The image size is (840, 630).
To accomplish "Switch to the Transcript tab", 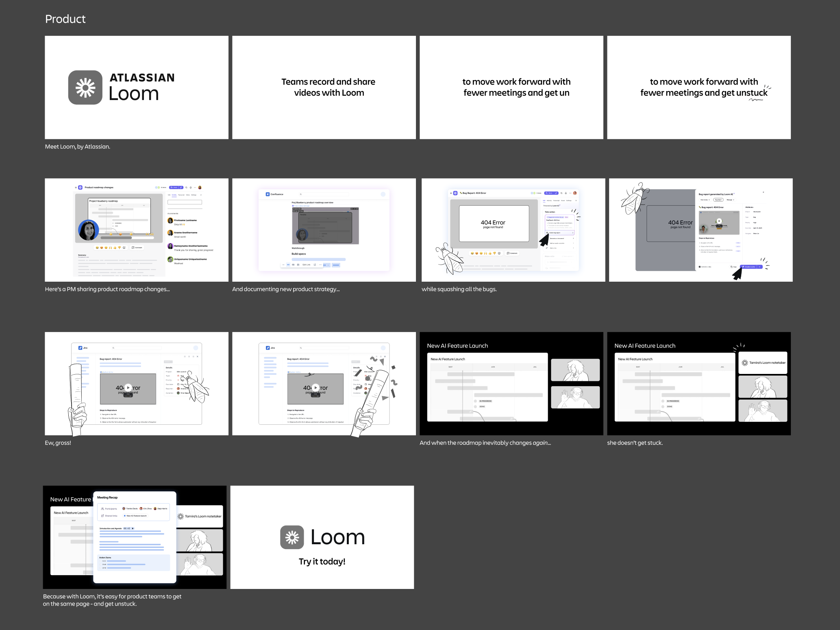I will pos(181,195).
